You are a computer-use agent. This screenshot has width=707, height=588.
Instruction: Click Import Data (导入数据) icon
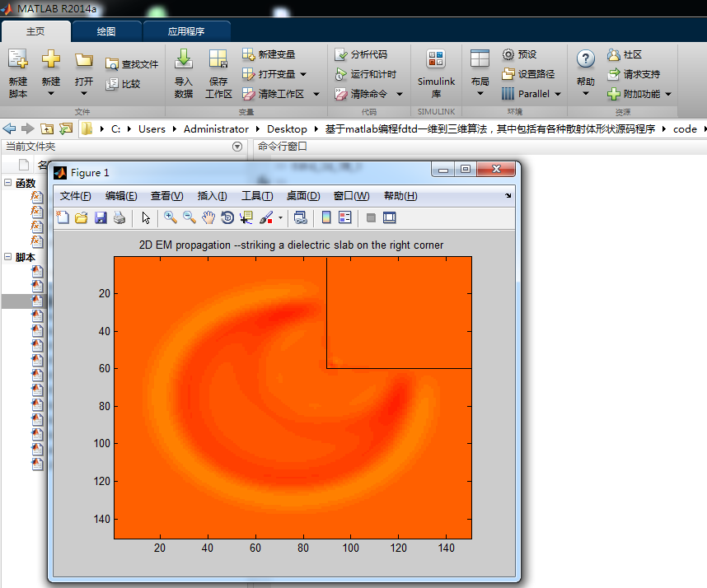[x=184, y=59]
